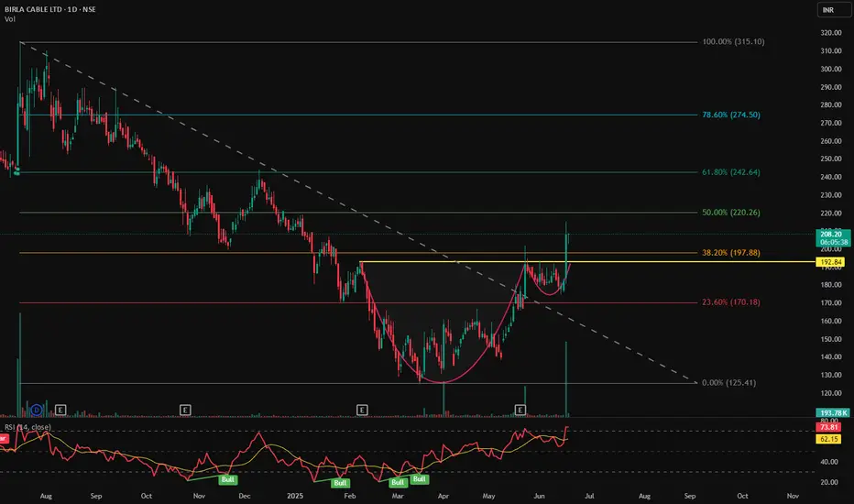The height and width of the screenshot is (504, 854).
Task: Click the BIRLA CABLE LTD symbol title
Action: coord(50,9)
